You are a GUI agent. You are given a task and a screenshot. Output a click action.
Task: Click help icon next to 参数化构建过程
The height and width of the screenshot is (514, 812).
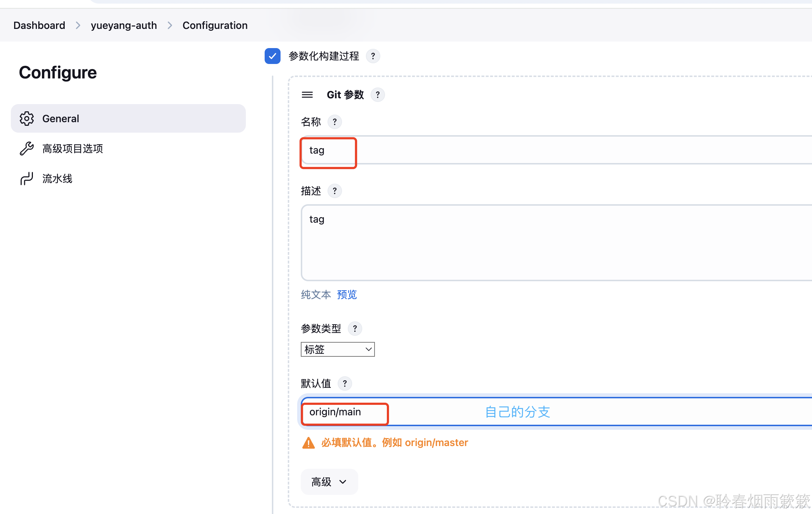click(373, 56)
